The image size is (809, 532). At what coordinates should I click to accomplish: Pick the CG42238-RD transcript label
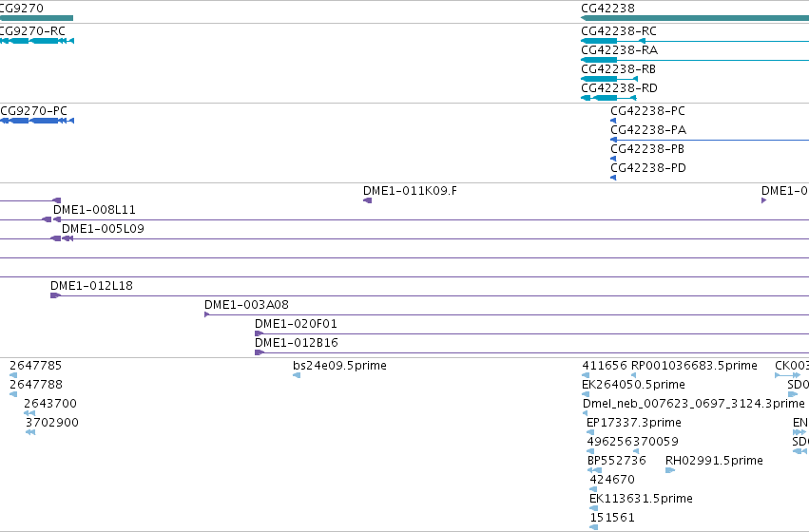pos(619,88)
